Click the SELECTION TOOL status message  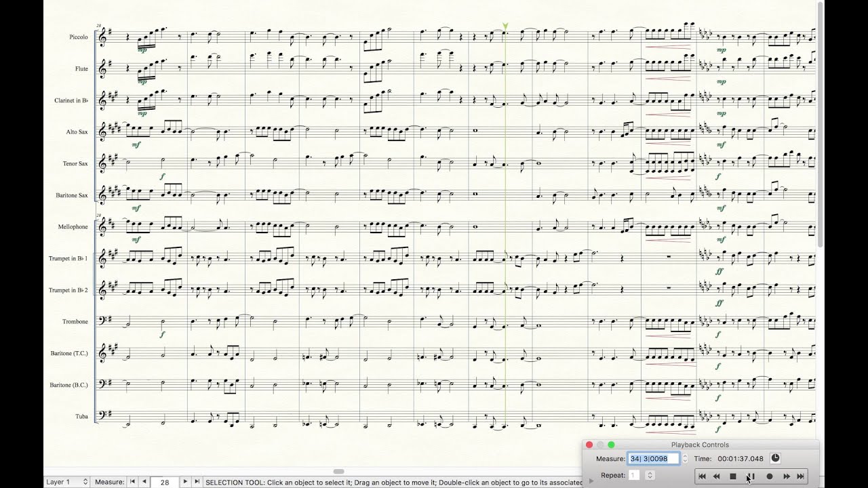(393, 483)
